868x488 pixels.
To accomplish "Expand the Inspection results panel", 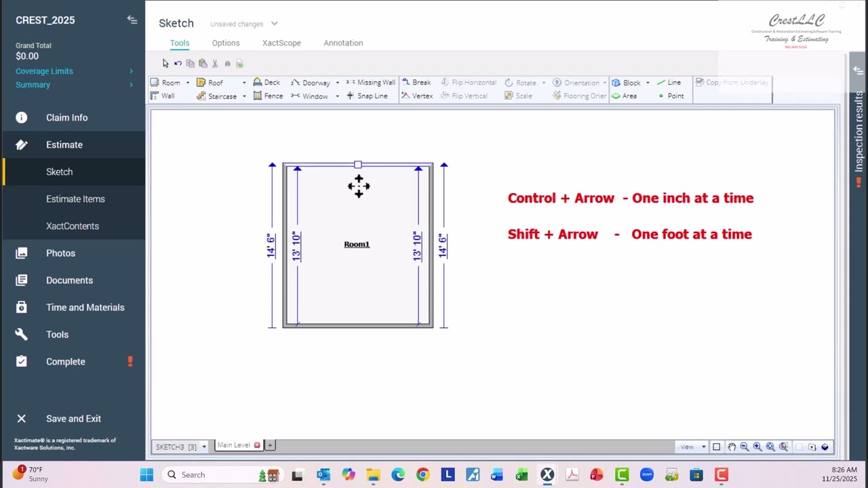I will pyautogui.click(x=859, y=70).
